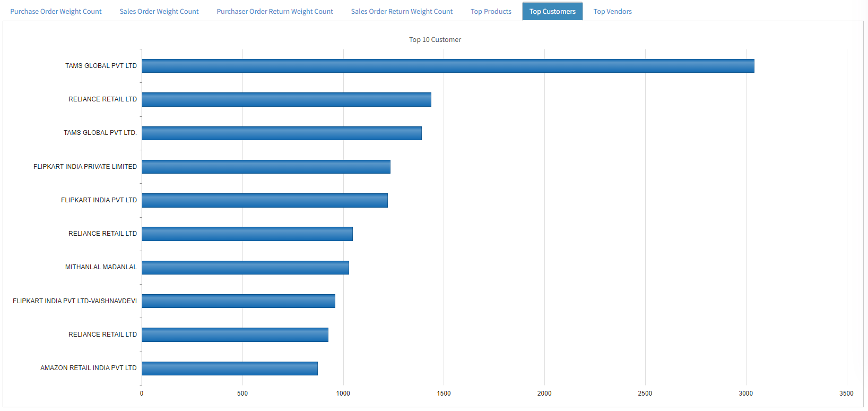The image size is (868, 411).
Task: Click the 'Top 10 Customer' chart title
Action: (435, 40)
